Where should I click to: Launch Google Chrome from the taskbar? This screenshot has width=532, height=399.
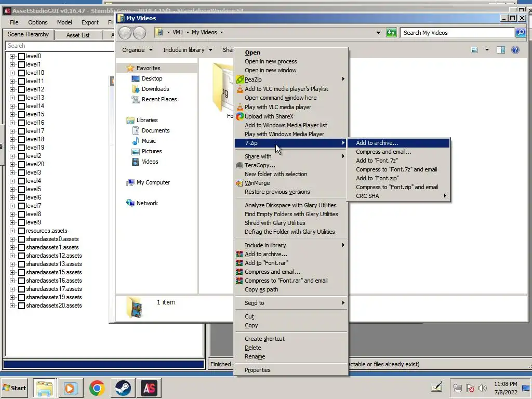[x=97, y=388]
